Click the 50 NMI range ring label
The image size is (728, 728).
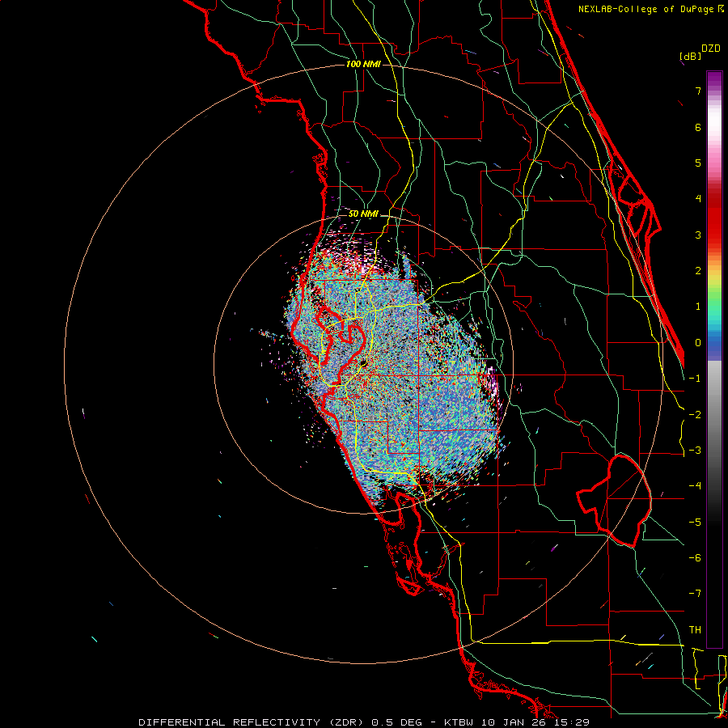pyautogui.click(x=363, y=214)
